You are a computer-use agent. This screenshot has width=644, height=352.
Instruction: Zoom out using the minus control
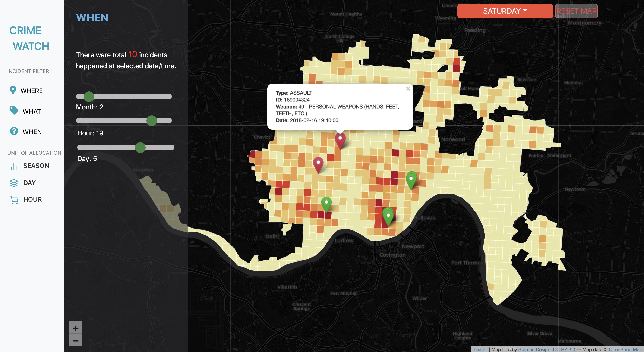coord(76,340)
